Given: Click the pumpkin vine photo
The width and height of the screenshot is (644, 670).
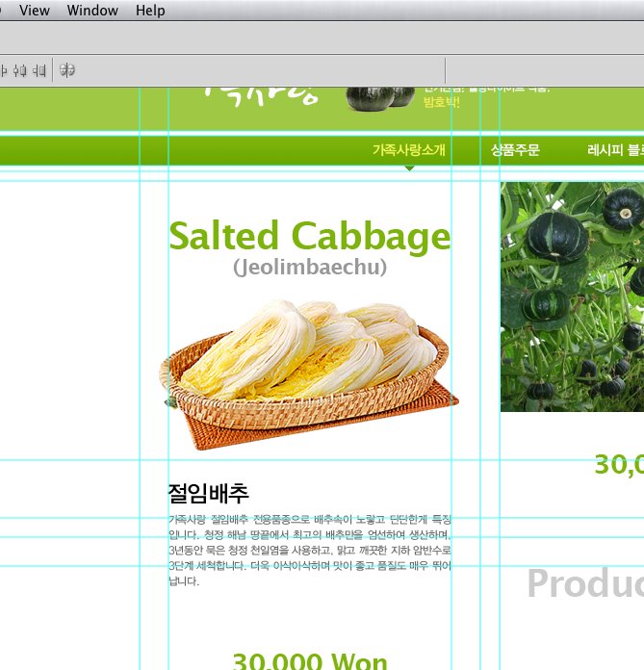Looking at the screenshot, I should [x=572, y=296].
